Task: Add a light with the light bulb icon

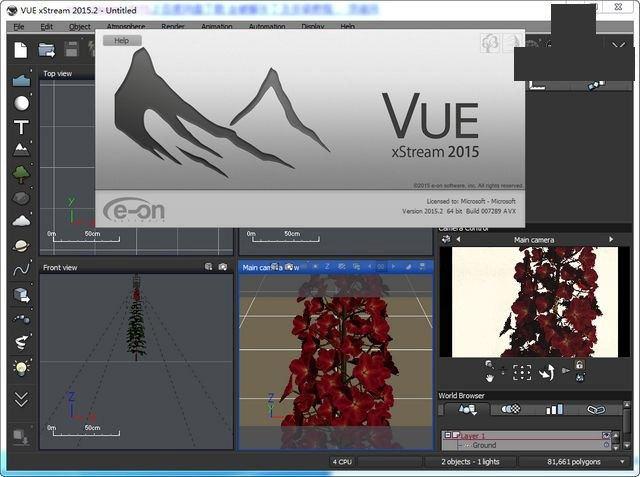Action: [21, 368]
